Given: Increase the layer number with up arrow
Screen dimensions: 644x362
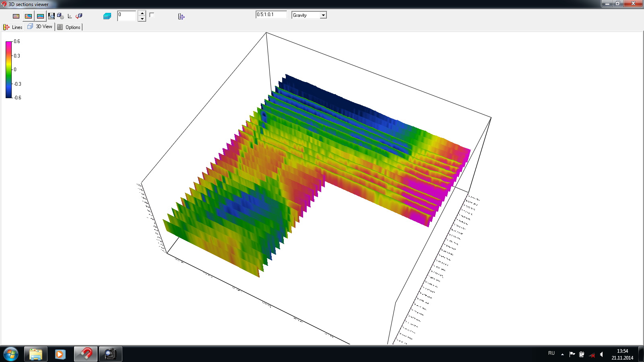Looking at the screenshot, I should 142,13.
